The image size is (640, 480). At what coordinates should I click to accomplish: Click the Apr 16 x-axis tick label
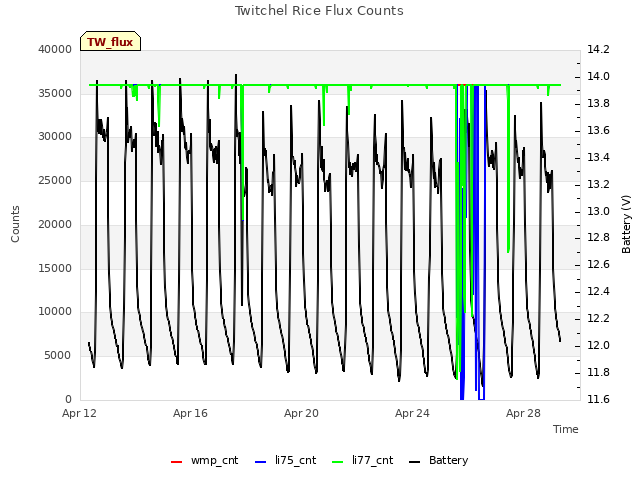pyautogui.click(x=190, y=413)
